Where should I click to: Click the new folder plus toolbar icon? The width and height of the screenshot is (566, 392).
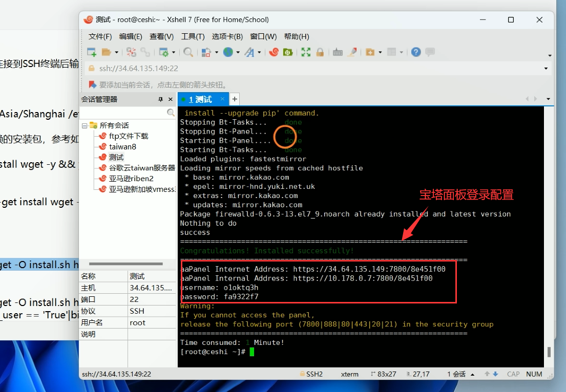[x=370, y=52]
